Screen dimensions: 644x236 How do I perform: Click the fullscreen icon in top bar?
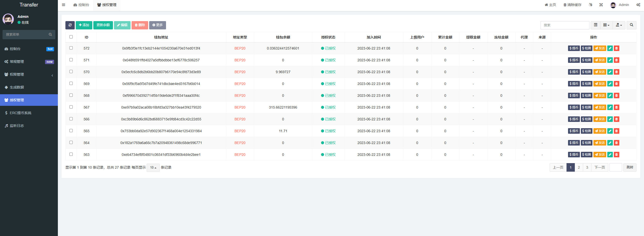click(x=601, y=5)
